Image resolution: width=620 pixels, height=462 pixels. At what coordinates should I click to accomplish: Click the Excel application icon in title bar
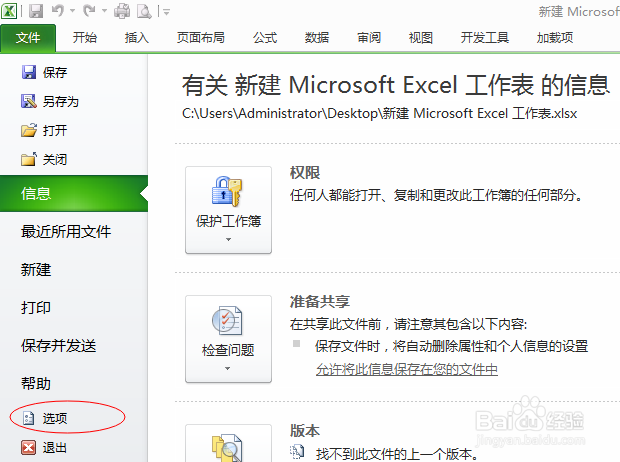click(9, 11)
